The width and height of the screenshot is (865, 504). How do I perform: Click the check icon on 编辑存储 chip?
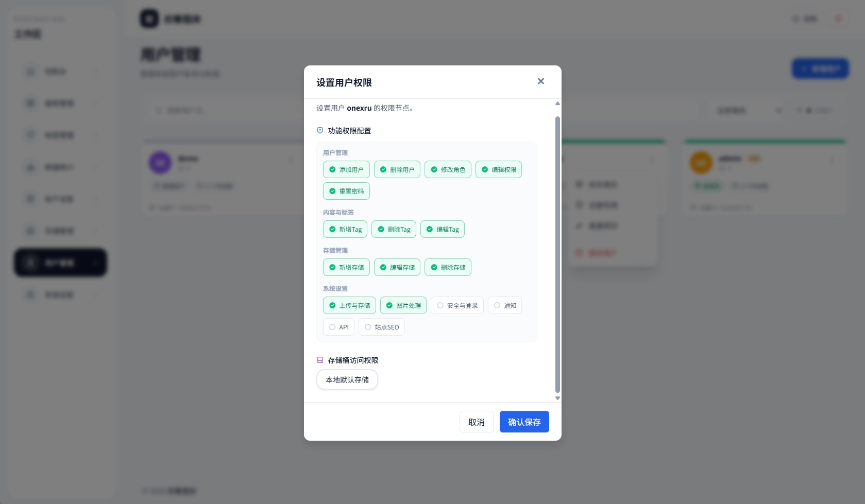click(x=383, y=268)
